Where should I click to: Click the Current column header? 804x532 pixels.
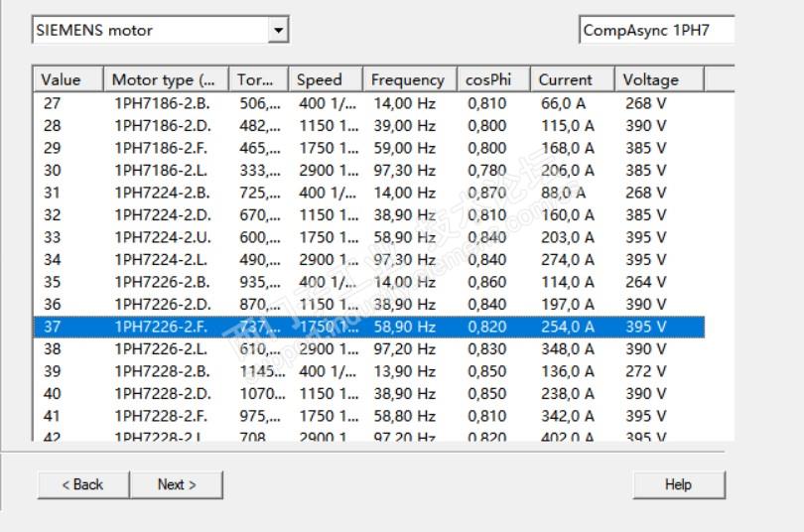coord(573,80)
